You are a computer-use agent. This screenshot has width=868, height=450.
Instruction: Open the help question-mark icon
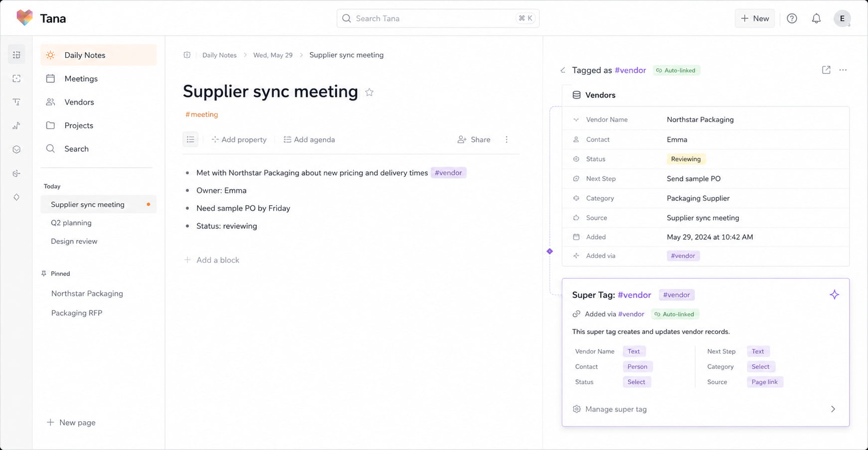point(792,18)
